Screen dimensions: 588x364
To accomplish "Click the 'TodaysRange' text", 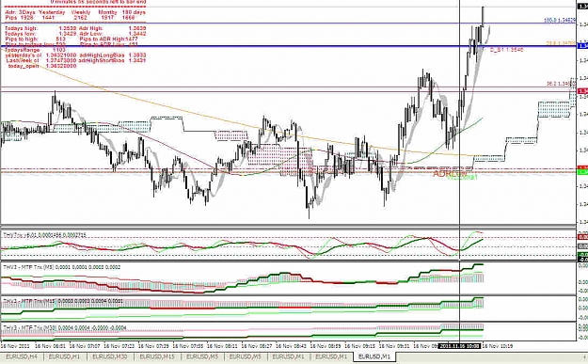I will click(x=23, y=50).
